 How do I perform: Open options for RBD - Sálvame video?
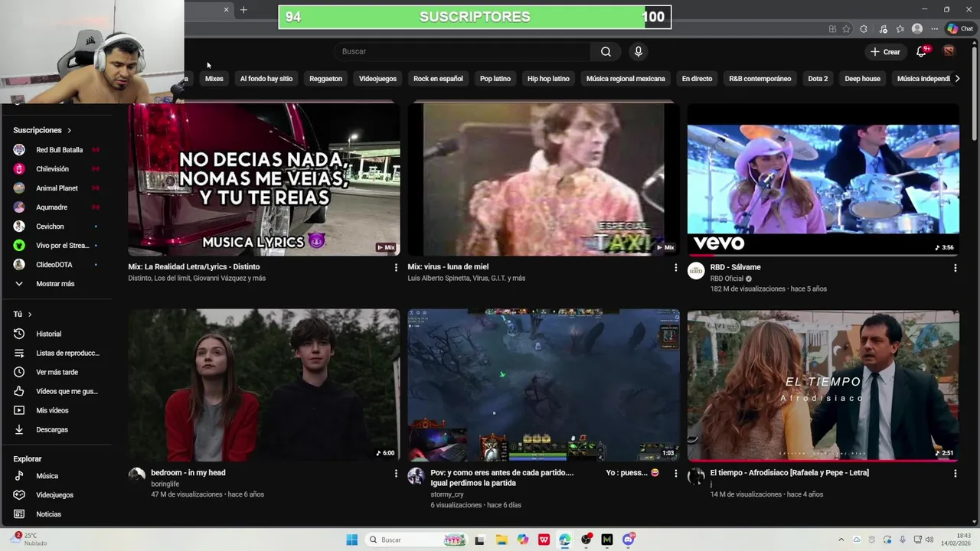tap(955, 268)
